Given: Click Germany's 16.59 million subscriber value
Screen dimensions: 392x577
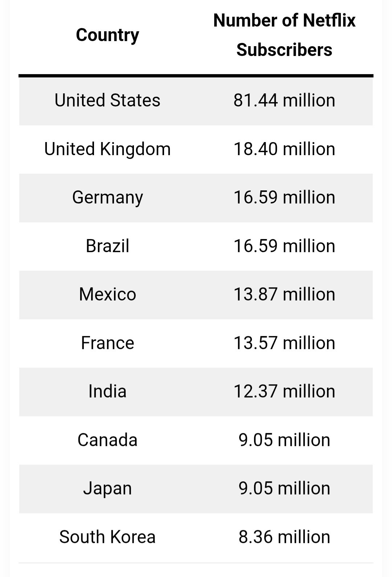Looking at the screenshot, I should pyautogui.click(x=284, y=197).
